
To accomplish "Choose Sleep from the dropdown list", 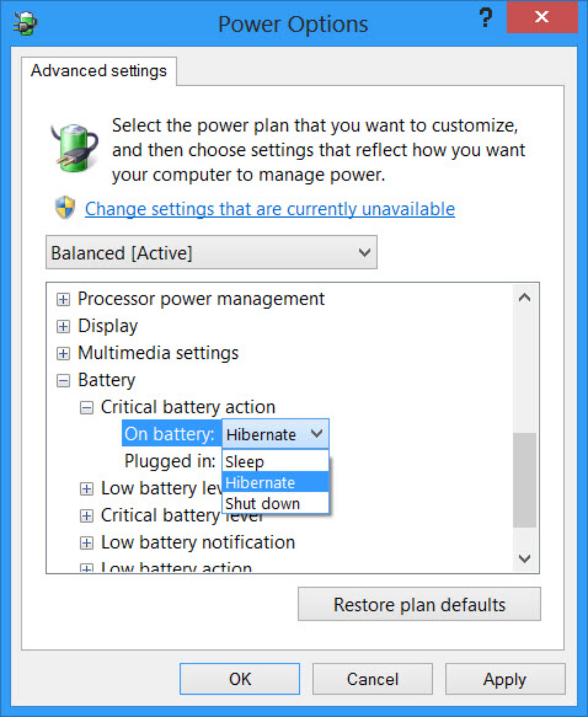I will (x=245, y=462).
